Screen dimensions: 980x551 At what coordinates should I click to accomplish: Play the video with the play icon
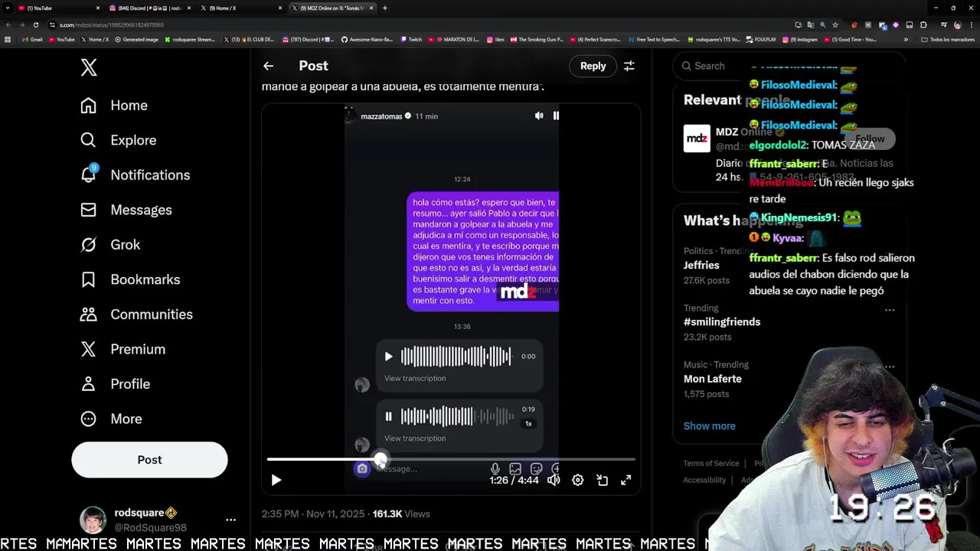pos(276,480)
